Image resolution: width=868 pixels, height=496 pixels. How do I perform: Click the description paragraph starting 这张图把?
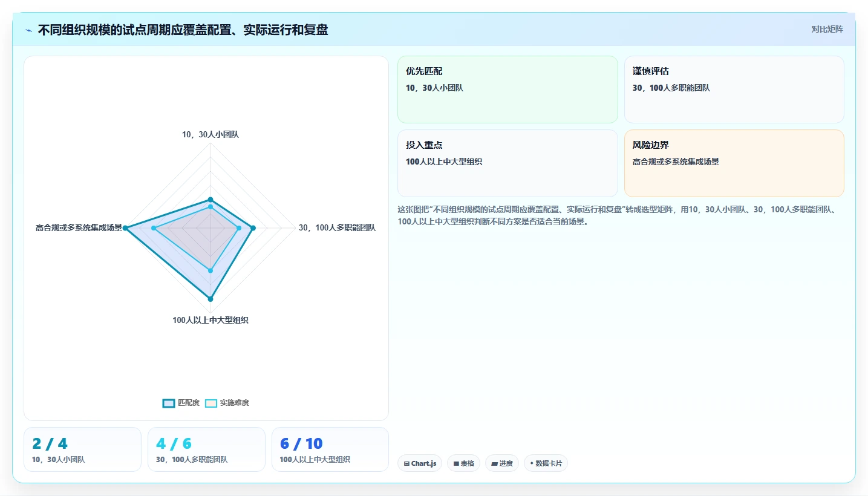[617, 215]
